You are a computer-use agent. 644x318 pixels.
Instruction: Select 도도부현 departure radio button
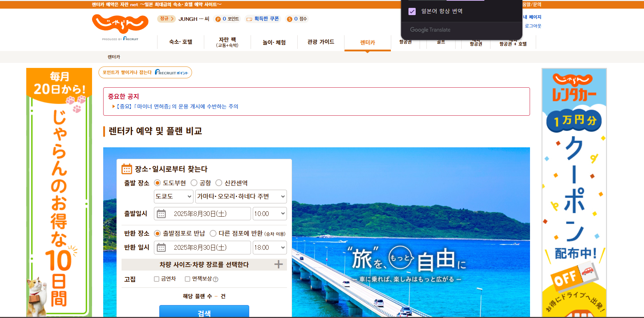157,183
